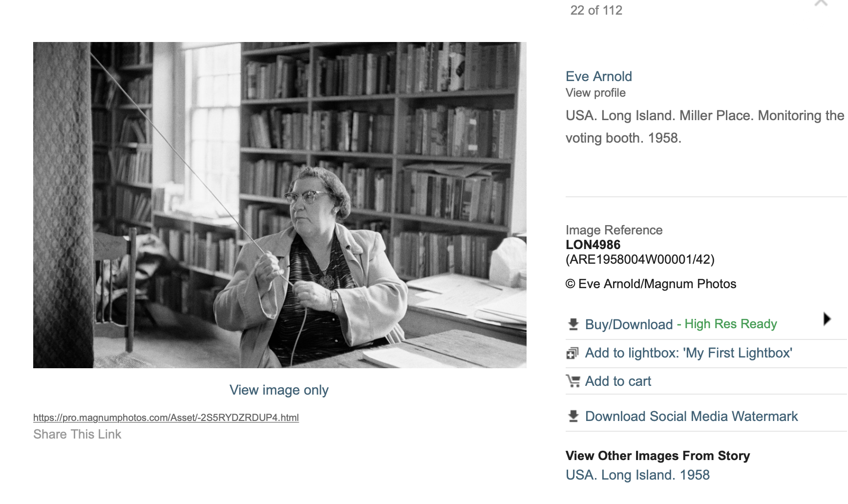Click the chevron icon at the top right
The image size is (848, 504).
[x=821, y=4]
